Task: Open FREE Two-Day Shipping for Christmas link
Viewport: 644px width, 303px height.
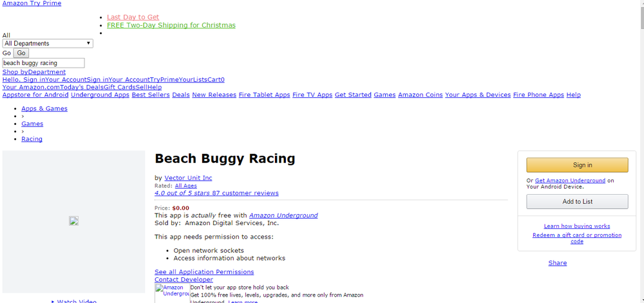Action: click(x=171, y=25)
